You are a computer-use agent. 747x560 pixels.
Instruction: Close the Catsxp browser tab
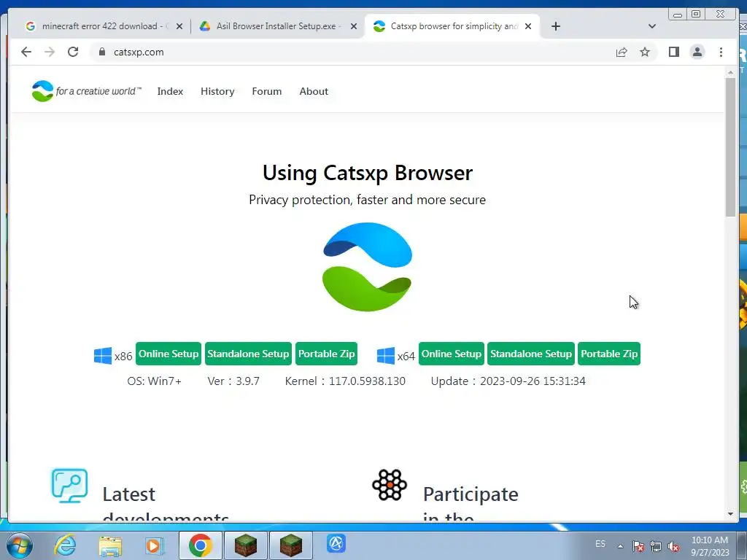point(528,27)
